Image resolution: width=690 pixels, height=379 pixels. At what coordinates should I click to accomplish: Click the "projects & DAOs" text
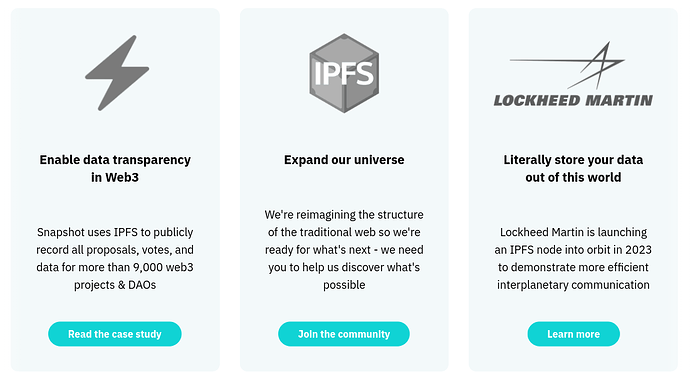[115, 285]
